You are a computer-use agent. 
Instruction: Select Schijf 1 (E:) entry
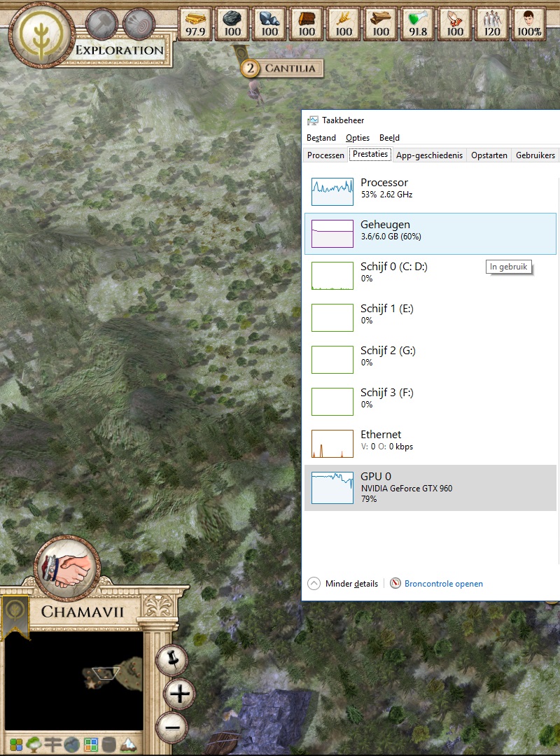430,317
